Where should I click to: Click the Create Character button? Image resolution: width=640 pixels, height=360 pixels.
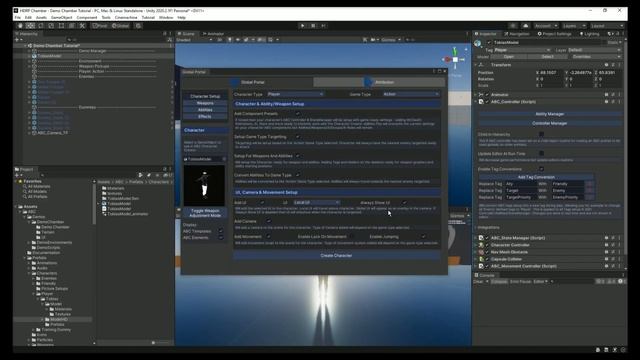pyautogui.click(x=336, y=256)
